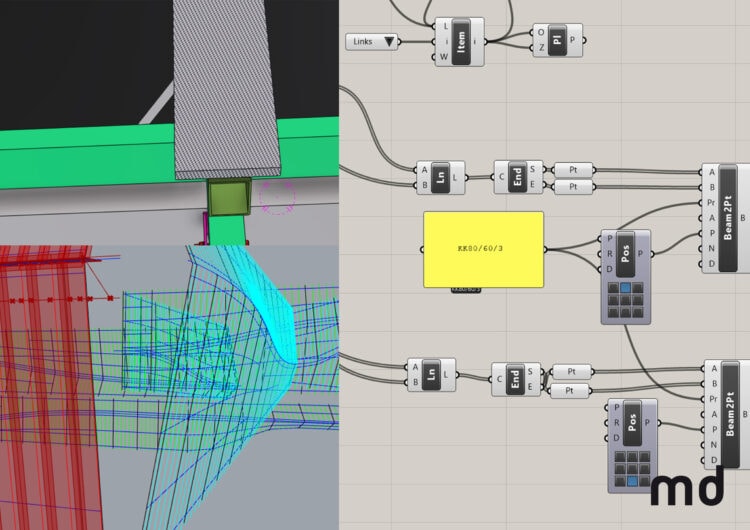Click Pt parameter on upper End S output
The height and width of the screenshot is (530, 750).
tap(572, 170)
